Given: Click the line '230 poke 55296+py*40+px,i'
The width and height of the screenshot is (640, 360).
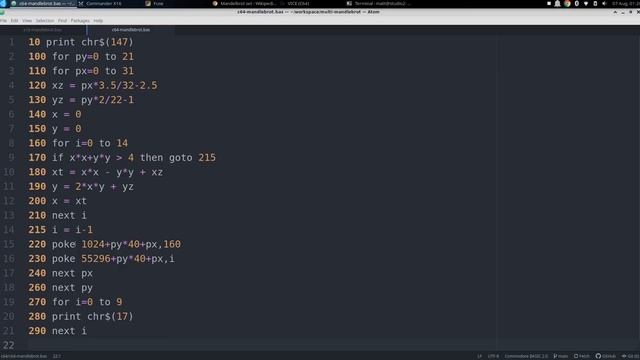Looking at the screenshot, I should [x=102, y=259].
